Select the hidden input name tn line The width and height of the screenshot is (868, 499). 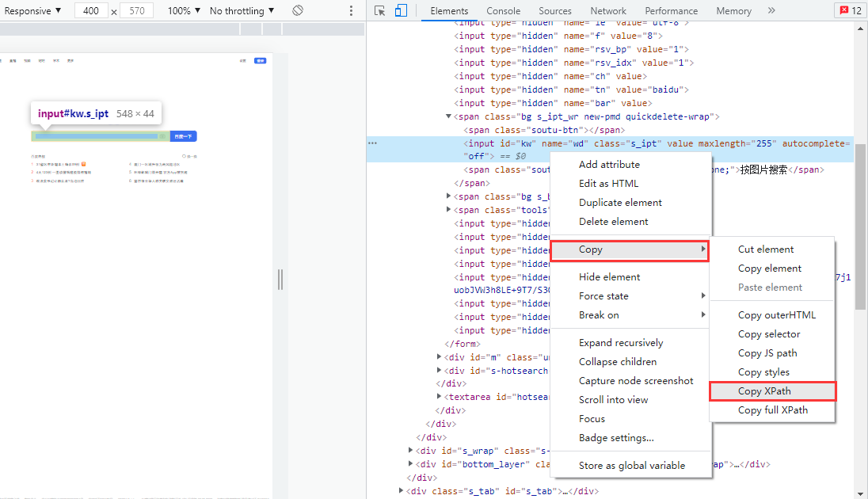(571, 90)
